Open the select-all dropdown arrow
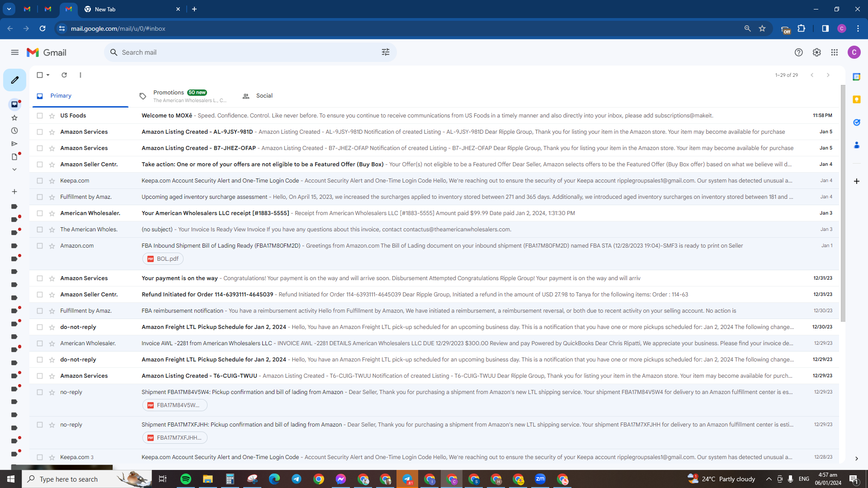 (x=48, y=75)
